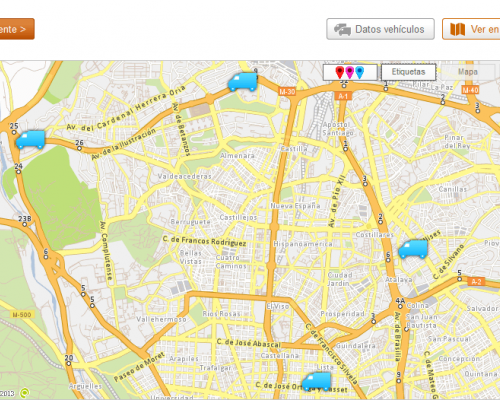Click the orange 'ente >' next button
Viewport: 500px width, 400px height.
click(x=17, y=29)
